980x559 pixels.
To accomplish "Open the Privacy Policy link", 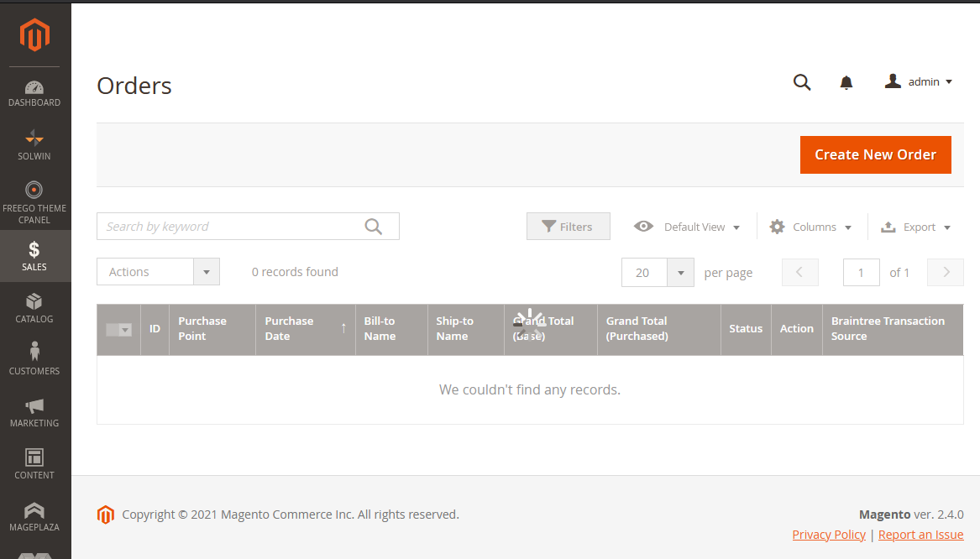I will (x=829, y=534).
